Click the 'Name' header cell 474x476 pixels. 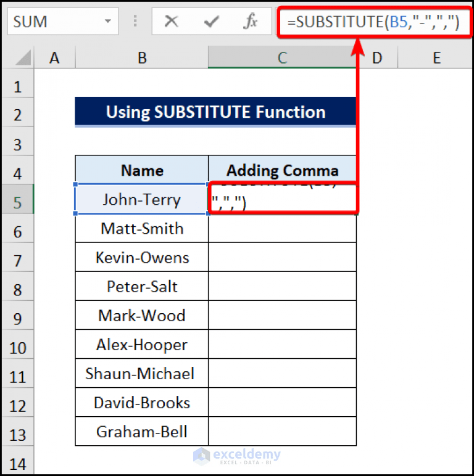point(142,170)
